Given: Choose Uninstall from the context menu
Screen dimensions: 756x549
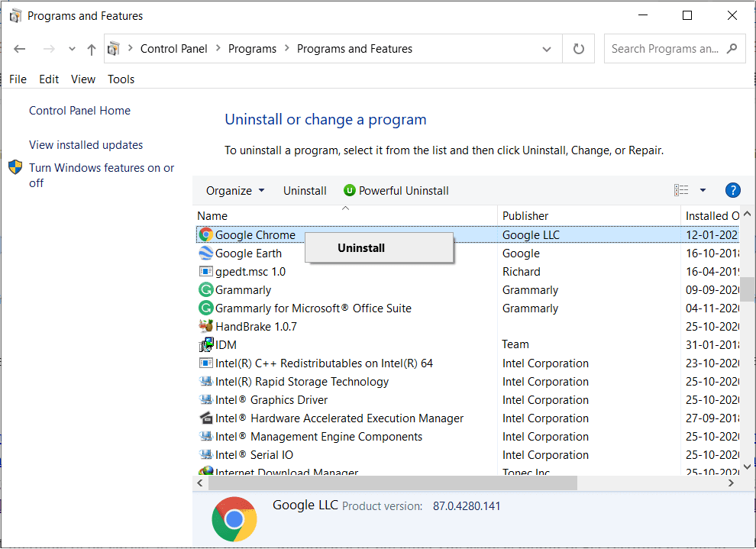Looking at the screenshot, I should (x=361, y=247).
